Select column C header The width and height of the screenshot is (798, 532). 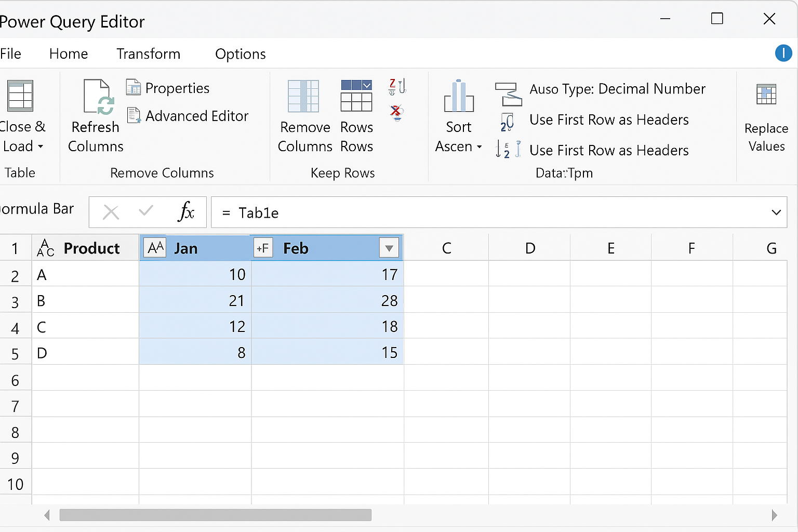click(446, 248)
